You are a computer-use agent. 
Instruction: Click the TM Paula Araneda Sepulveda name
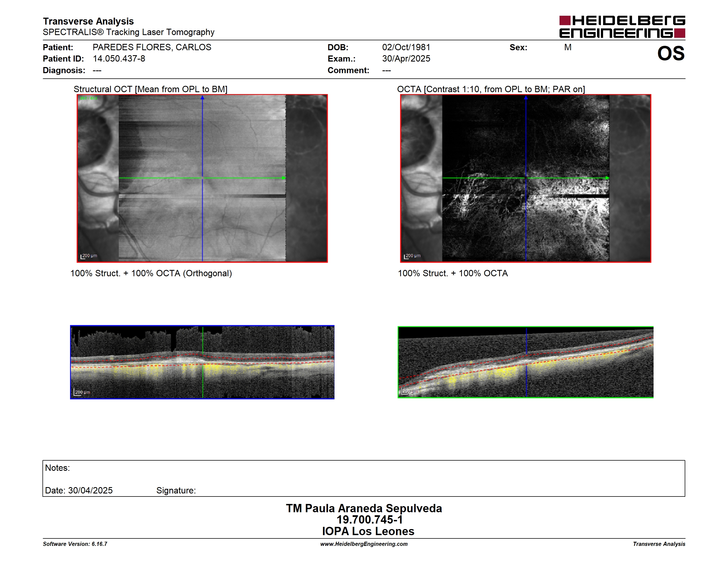coord(364,508)
